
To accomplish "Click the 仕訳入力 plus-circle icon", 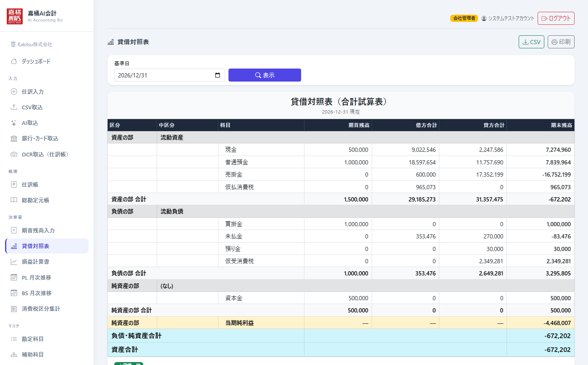I will (x=14, y=92).
